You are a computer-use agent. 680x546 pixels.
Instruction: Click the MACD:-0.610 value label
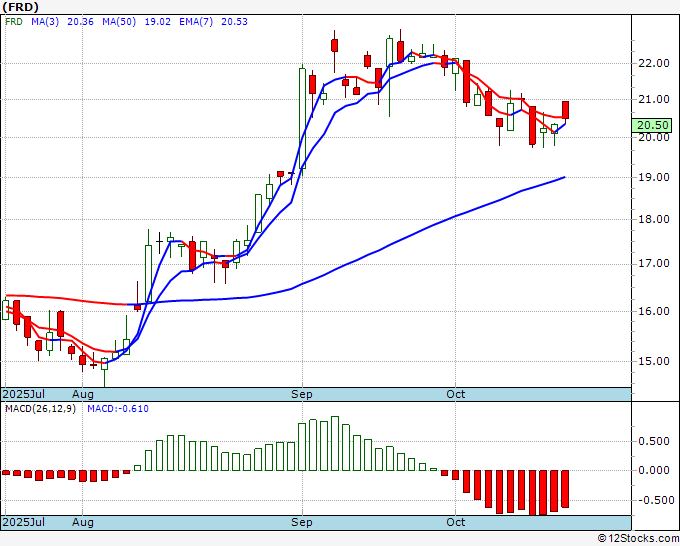118,409
